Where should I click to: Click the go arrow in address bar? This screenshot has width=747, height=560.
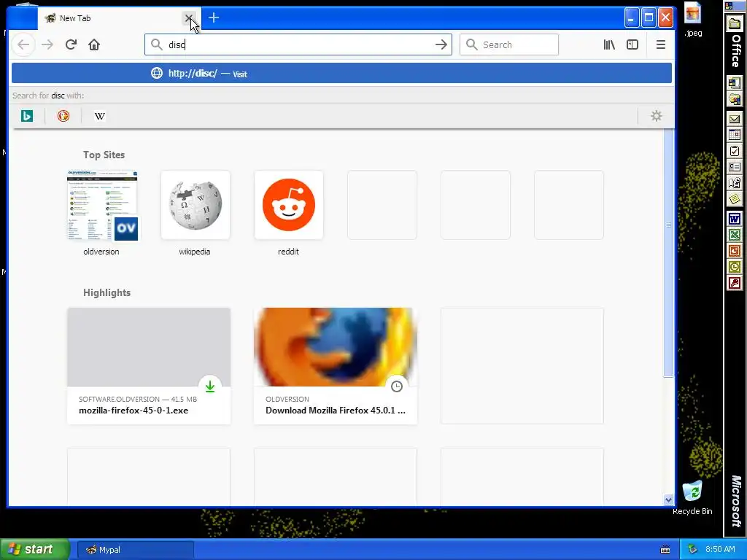coord(441,44)
